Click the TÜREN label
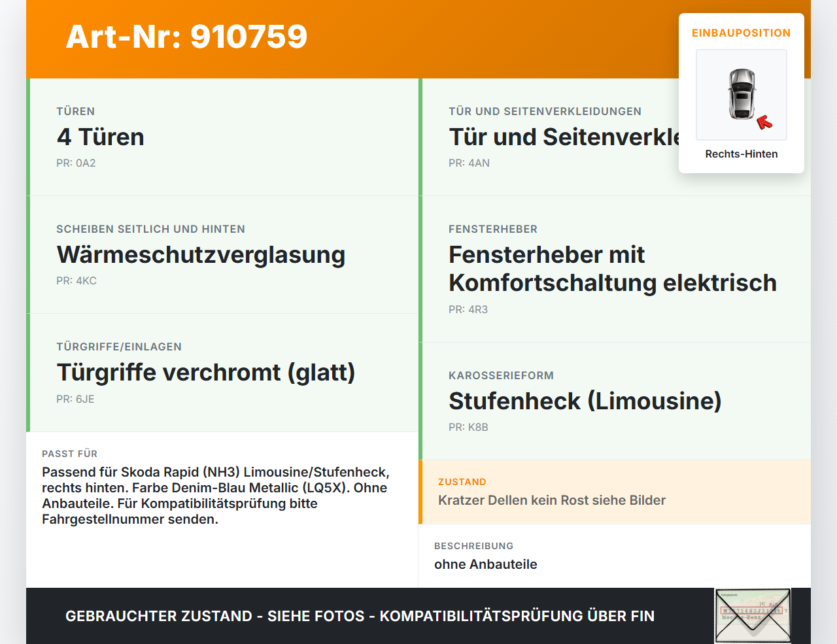837x644 pixels. (x=76, y=111)
